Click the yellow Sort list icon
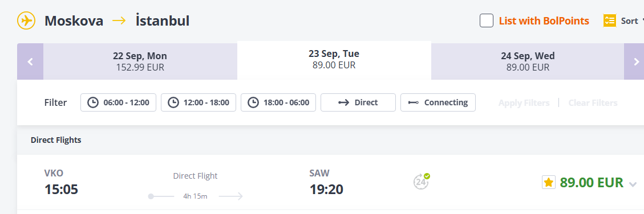Screen dimensions: 644x214 (610, 20)
